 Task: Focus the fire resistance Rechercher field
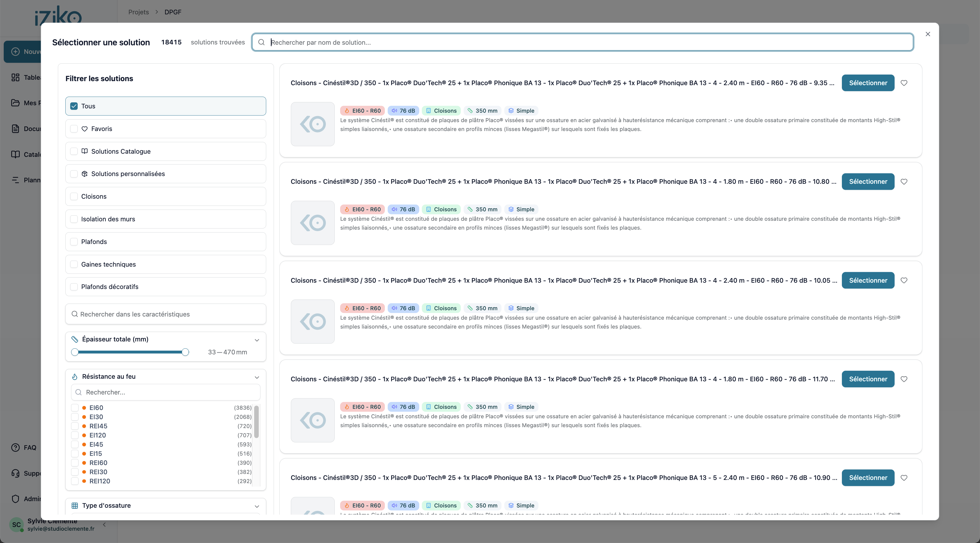coord(166,392)
